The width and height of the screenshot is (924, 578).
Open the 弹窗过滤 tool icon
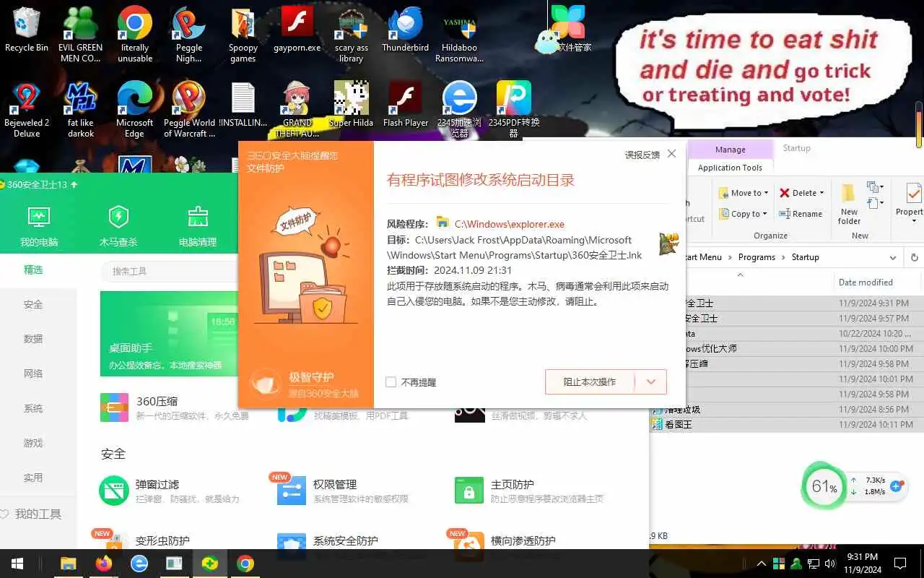click(x=114, y=491)
